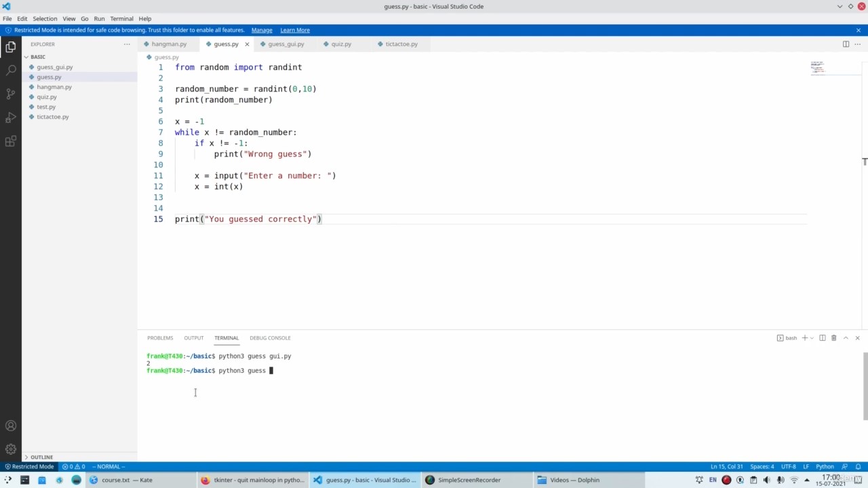Viewport: 868px width, 488px height.
Task: Open the Help menu
Action: point(145,18)
